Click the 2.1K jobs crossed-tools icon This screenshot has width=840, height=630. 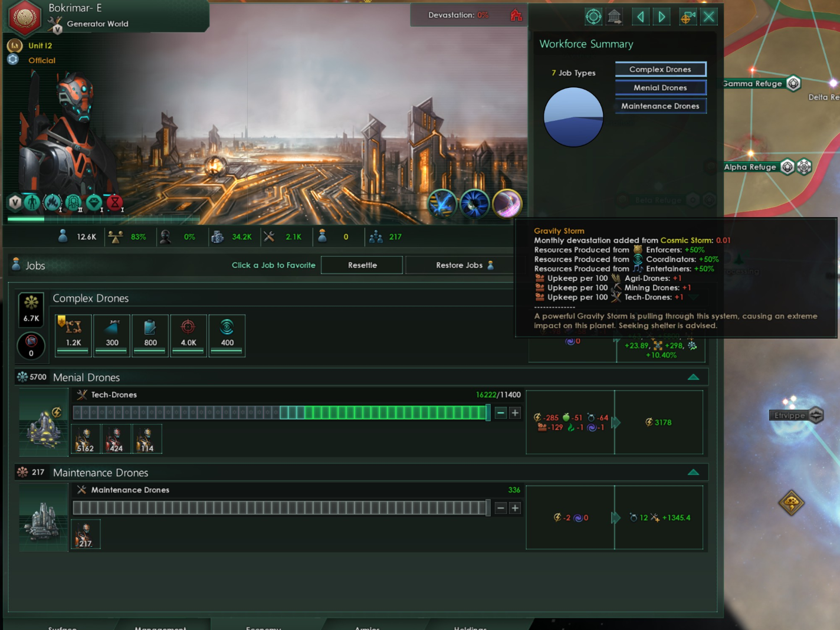269,237
